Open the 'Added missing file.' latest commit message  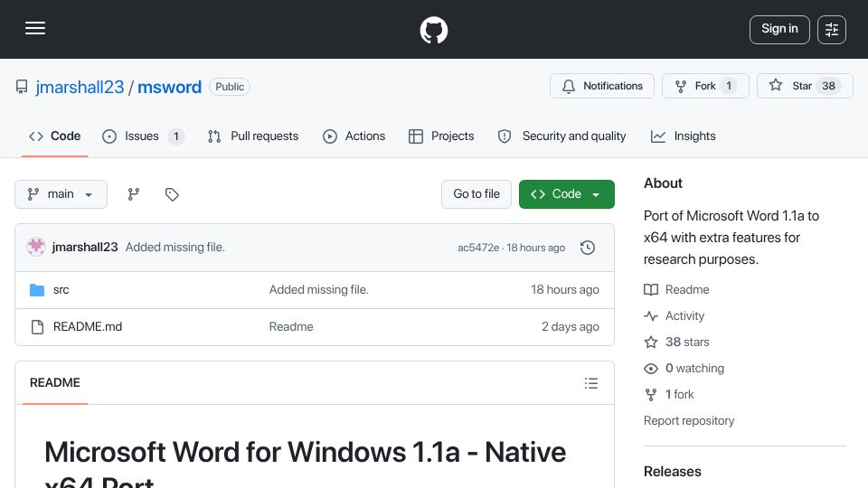click(175, 248)
